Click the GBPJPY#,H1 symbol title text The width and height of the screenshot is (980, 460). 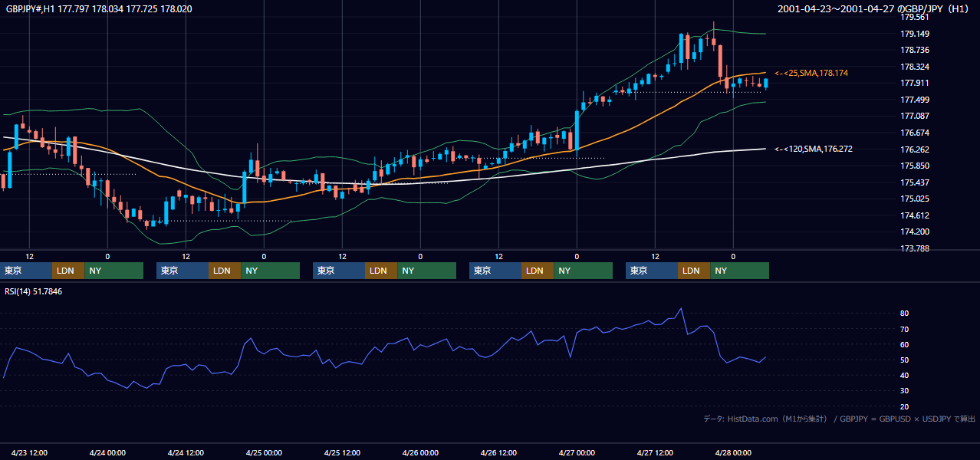(x=99, y=9)
